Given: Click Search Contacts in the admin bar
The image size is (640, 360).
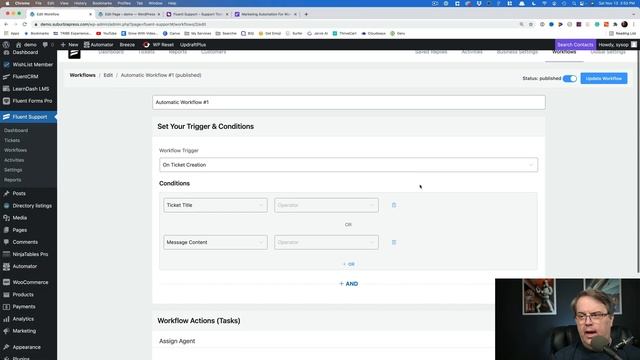Looking at the screenshot, I should 575,44.
